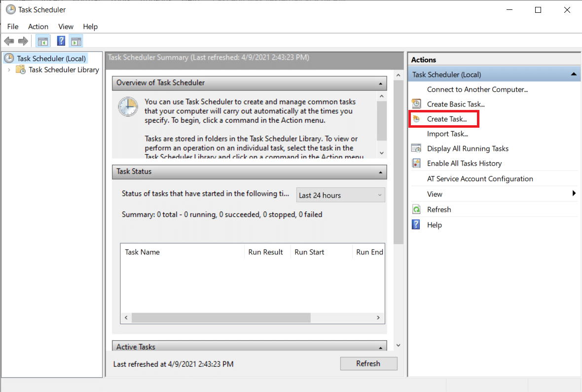The width and height of the screenshot is (582, 392).
Task: Click the blue Help toolbar icon
Action: pyautogui.click(x=61, y=41)
